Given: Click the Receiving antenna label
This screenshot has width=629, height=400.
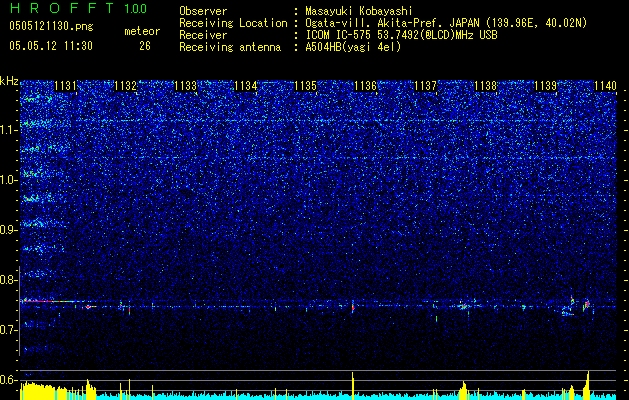Looking at the screenshot, I should point(230,47).
